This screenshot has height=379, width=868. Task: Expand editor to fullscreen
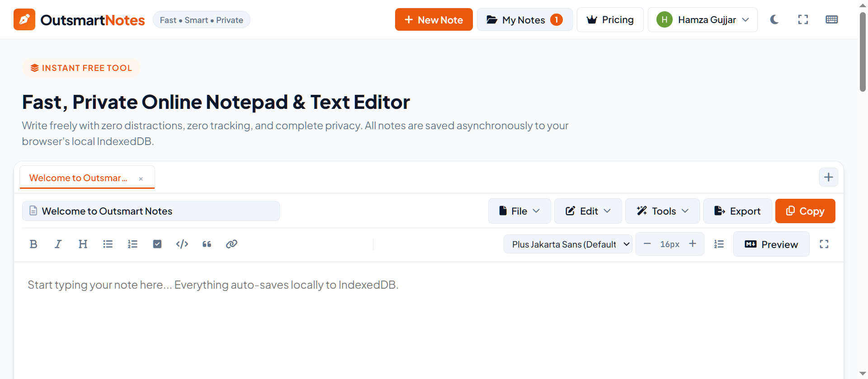[x=824, y=244]
